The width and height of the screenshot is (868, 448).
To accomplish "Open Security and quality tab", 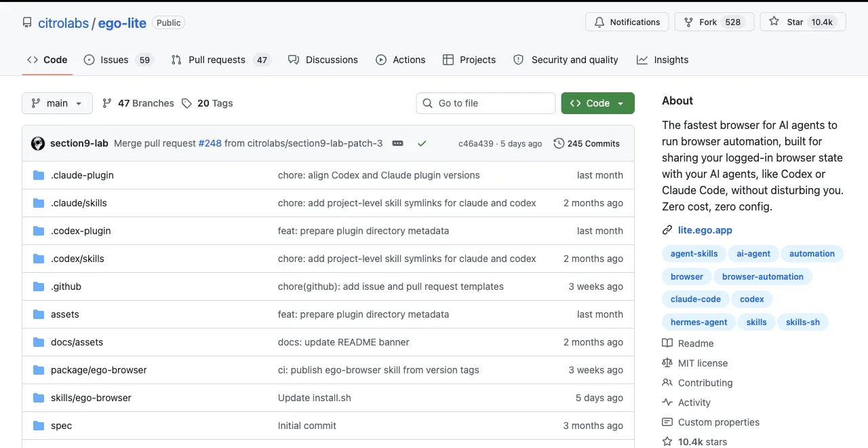I will click(x=566, y=60).
